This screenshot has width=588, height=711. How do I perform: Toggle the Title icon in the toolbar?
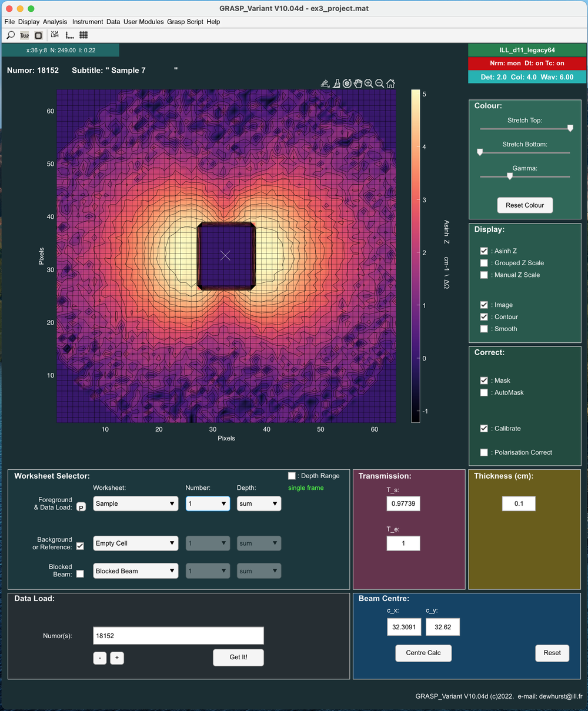pos(25,35)
